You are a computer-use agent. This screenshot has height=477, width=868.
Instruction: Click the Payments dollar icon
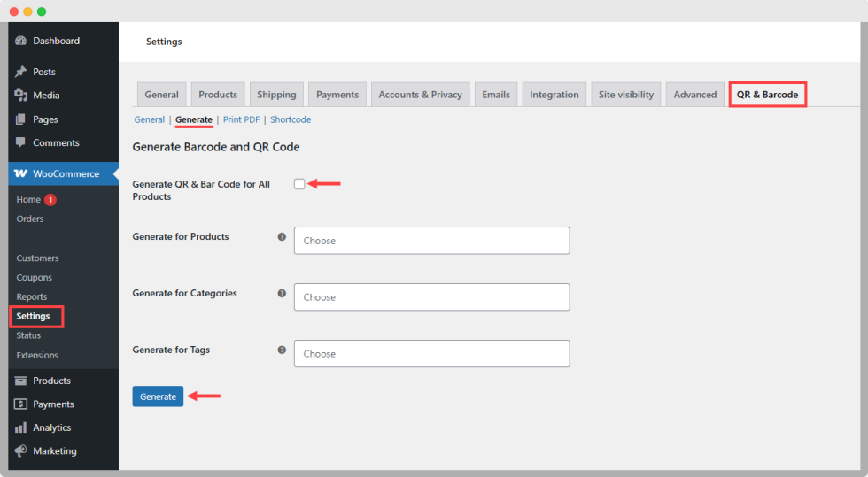(x=20, y=404)
